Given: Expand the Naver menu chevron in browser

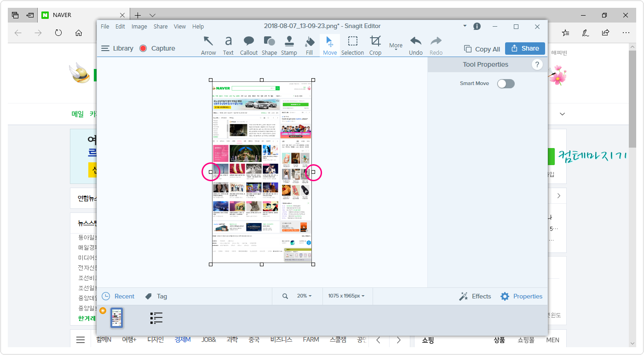Looking at the screenshot, I should [x=562, y=114].
